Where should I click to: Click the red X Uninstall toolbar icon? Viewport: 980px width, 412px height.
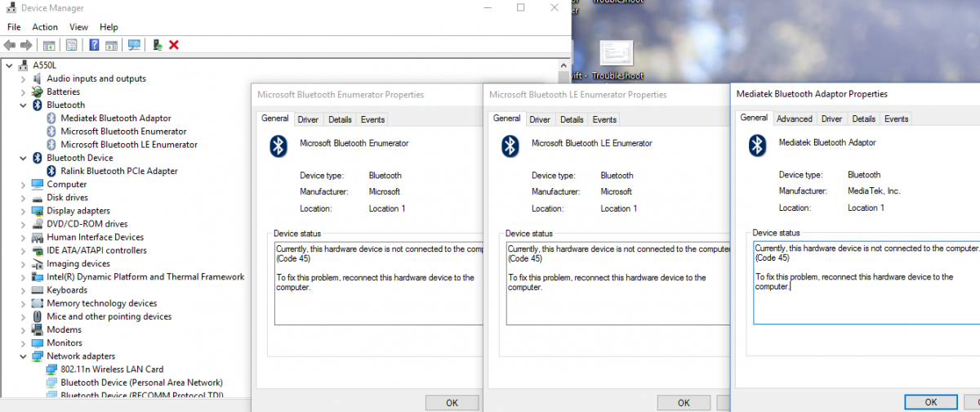coord(174,45)
